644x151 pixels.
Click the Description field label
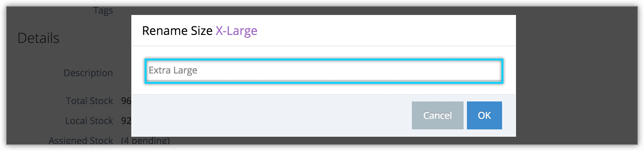pos(88,73)
